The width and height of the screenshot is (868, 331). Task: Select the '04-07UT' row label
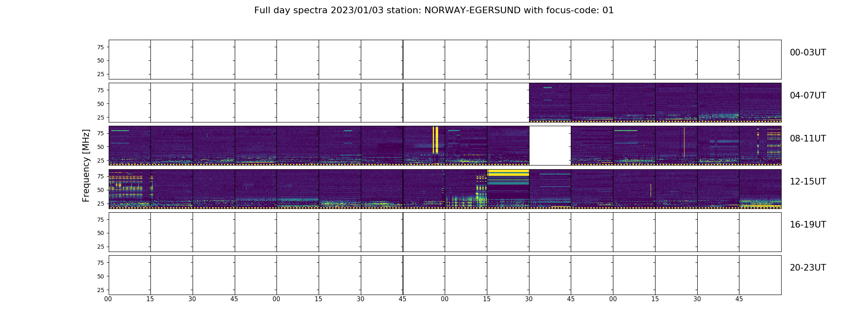pyautogui.click(x=808, y=96)
